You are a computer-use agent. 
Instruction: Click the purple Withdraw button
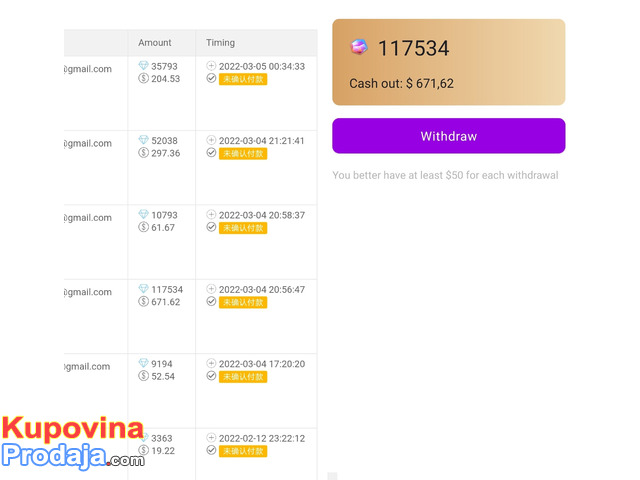(449, 136)
